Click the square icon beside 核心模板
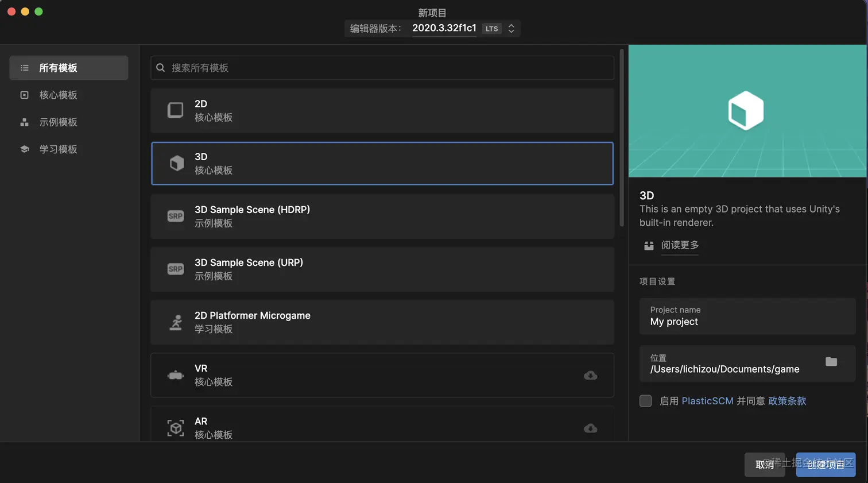 click(x=24, y=95)
